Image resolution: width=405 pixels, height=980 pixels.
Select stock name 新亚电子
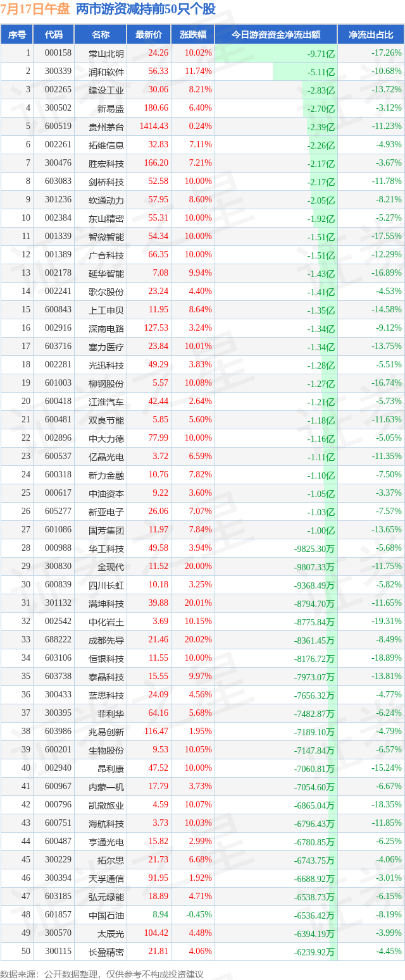click(x=106, y=511)
